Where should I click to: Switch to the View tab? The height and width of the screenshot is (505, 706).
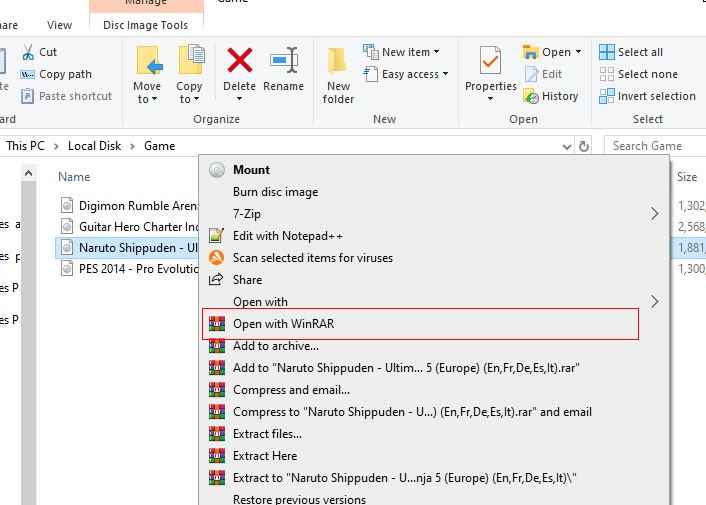coord(59,25)
